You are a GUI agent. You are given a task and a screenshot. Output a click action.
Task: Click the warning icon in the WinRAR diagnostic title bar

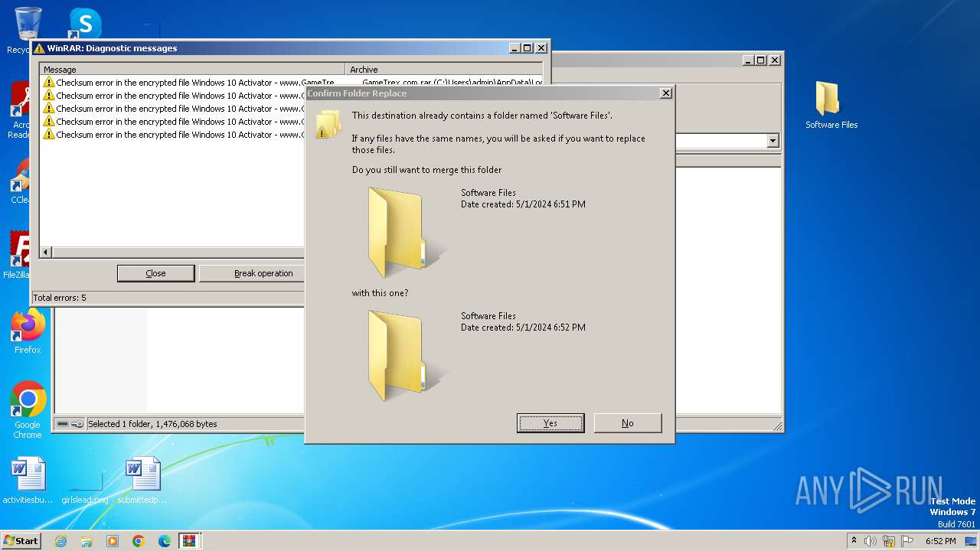tap(39, 48)
